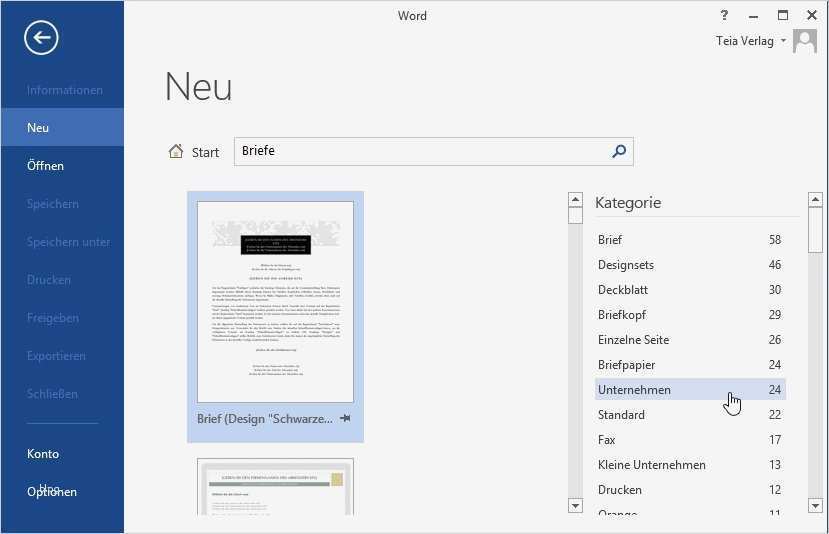Filter by category Briefpapier
Screen dimensions: 829x534
(690, 364)
